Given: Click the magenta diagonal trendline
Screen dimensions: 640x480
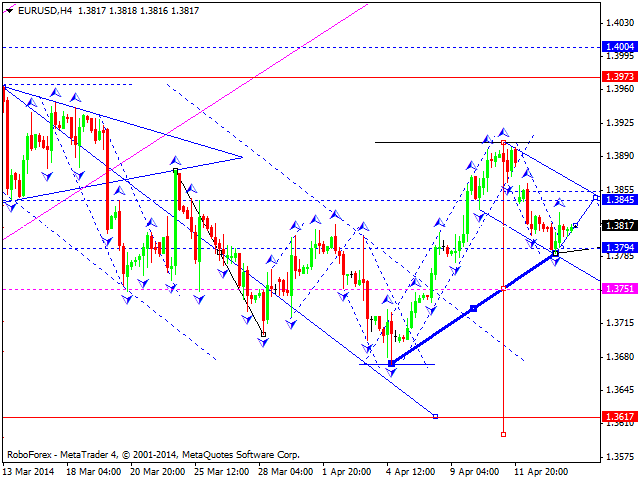Looking at the screenshot, I should (x=184, y=123).
